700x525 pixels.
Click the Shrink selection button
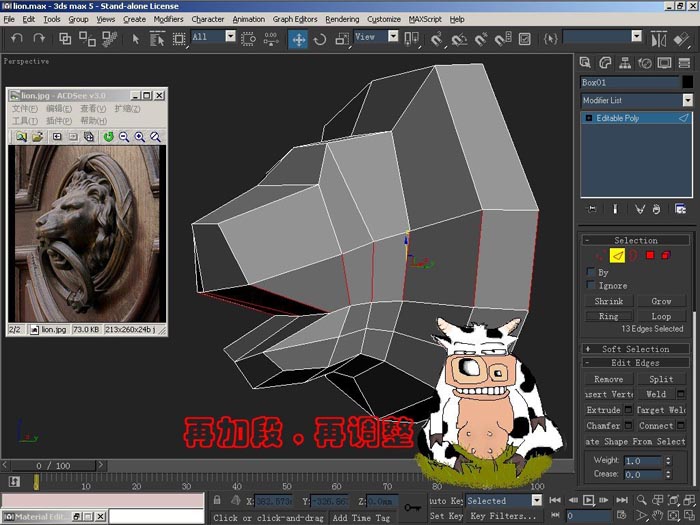tap(608, 301)
